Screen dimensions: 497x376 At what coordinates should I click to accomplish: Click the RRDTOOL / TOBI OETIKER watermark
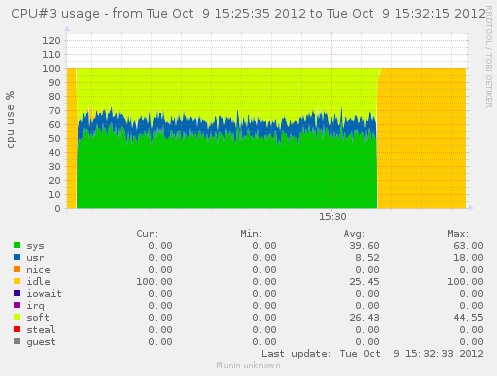pyautogui.click(x=489, y=56)
